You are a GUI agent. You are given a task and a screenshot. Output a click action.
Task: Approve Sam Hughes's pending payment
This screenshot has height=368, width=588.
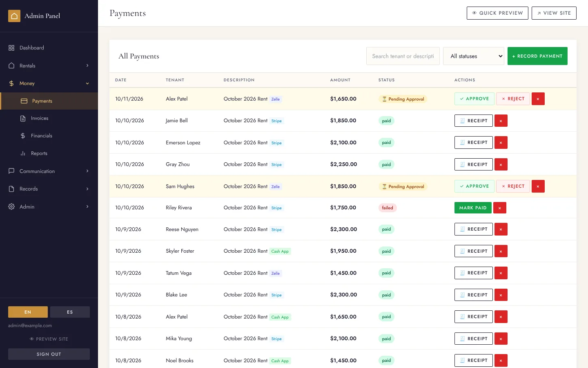pyautogui.click(x=474, y=186)
